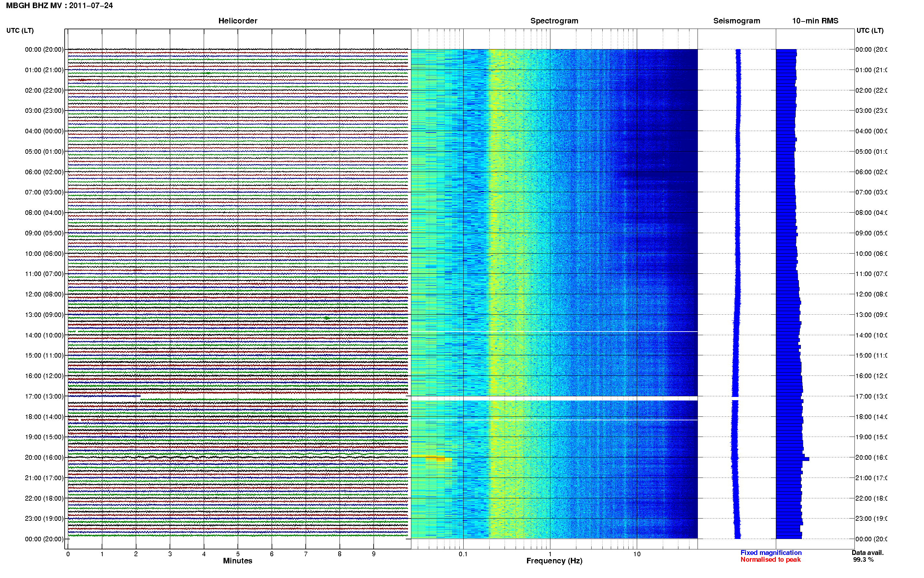
Task: Click the '10-min RMS' panel heading
Action: 815,21
